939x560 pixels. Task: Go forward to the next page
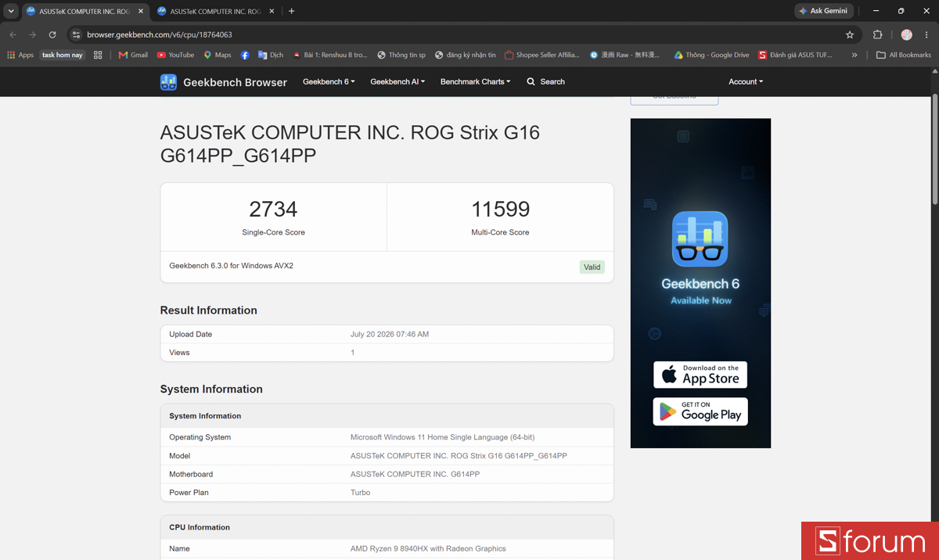click(33, 34)
